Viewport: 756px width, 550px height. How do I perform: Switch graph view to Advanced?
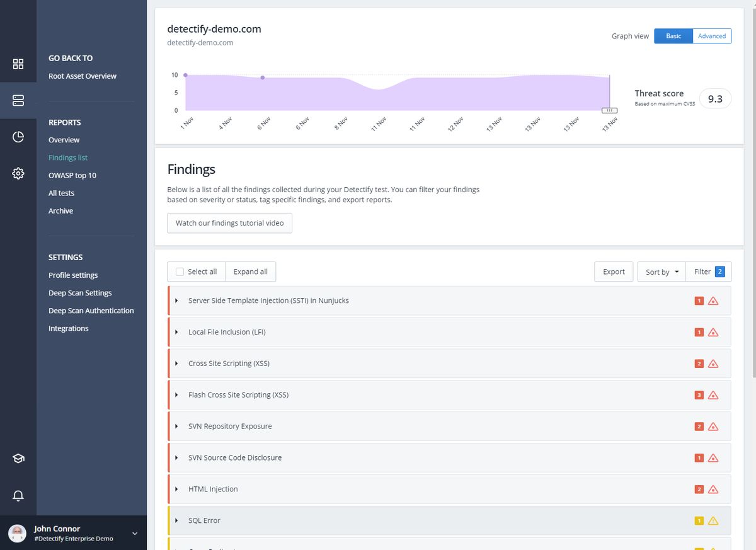pyautogui.click(x=711, y=36)
